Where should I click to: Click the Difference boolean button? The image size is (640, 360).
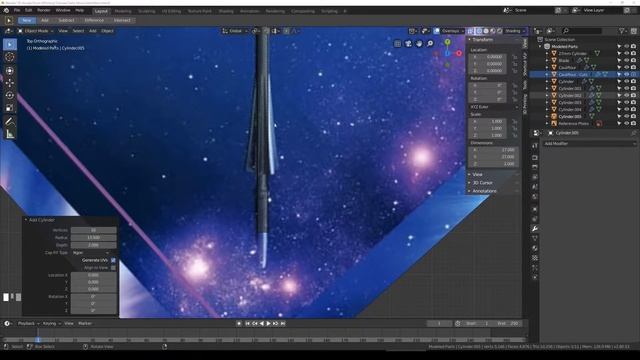(x=94, y=20)
